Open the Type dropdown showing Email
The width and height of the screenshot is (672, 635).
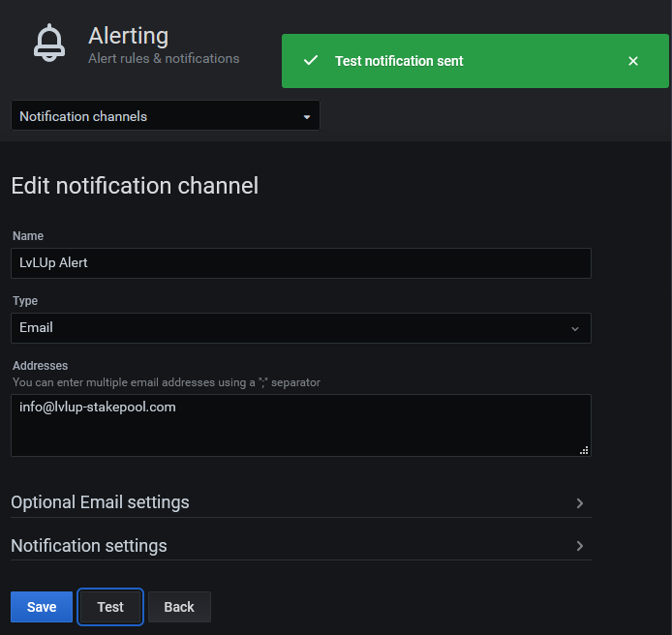point(300,328)
